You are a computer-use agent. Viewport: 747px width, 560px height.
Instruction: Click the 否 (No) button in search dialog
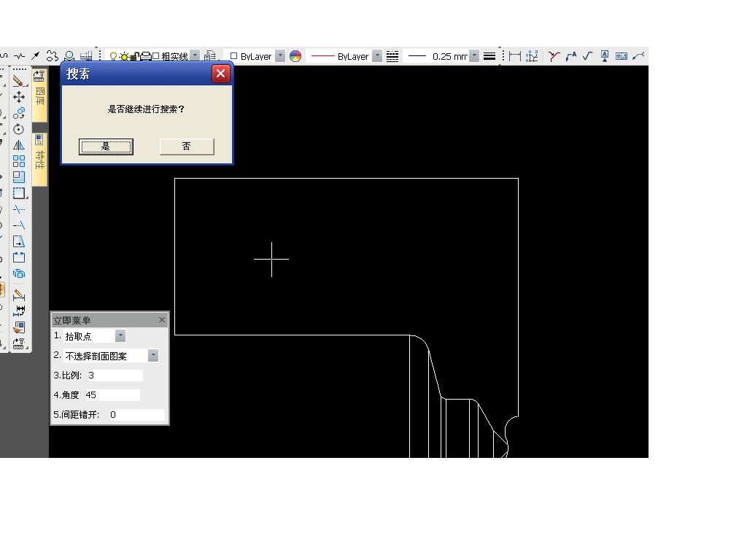coord(187,147)
